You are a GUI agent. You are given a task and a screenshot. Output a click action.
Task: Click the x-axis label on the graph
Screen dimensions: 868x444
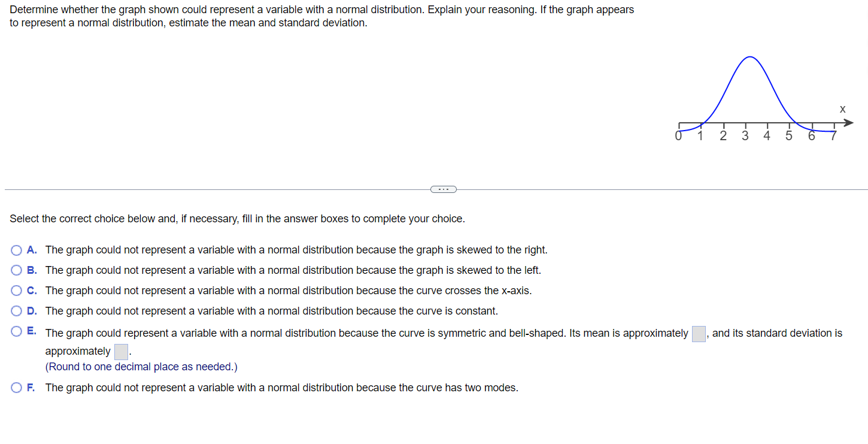click(842, 109)
